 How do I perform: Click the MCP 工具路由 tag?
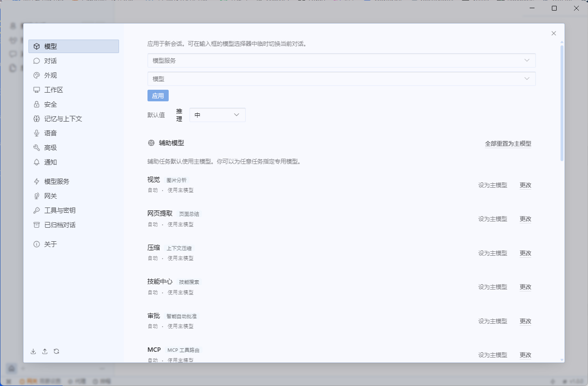tap(183, 350)
